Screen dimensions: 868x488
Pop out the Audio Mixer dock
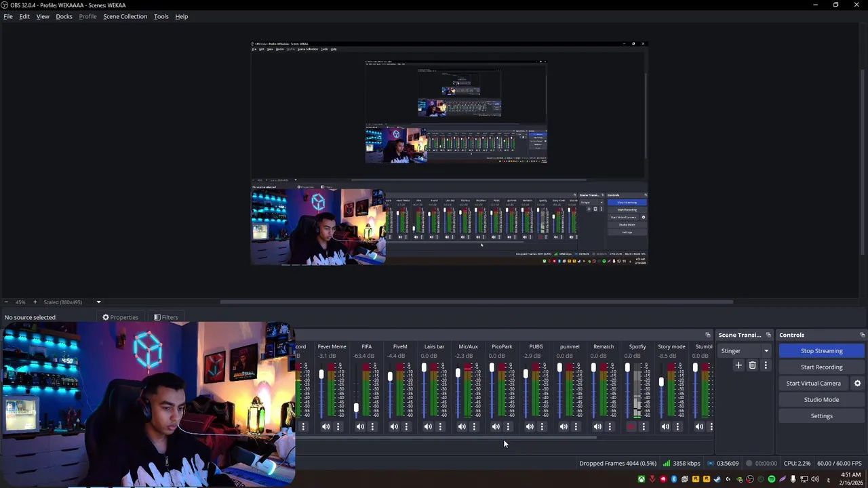tap(707, 335)
